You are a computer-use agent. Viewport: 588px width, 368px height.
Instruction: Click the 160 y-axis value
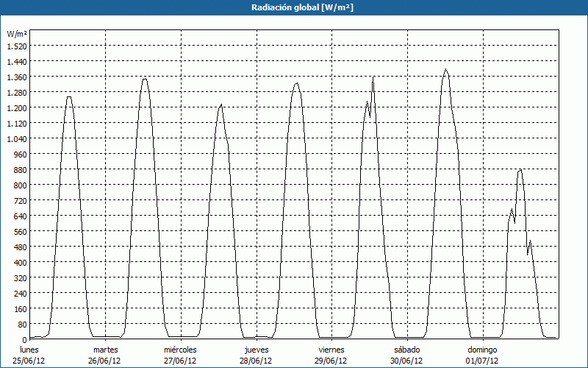click(21, 309)
